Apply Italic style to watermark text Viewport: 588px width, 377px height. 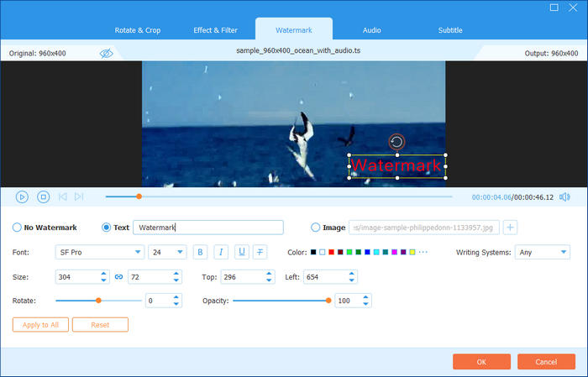point(220,252)
